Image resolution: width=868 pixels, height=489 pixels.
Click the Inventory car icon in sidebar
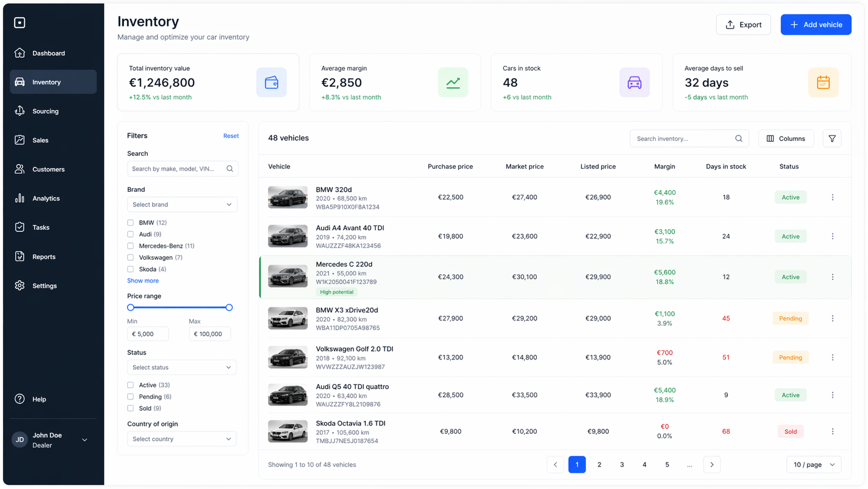20,82
